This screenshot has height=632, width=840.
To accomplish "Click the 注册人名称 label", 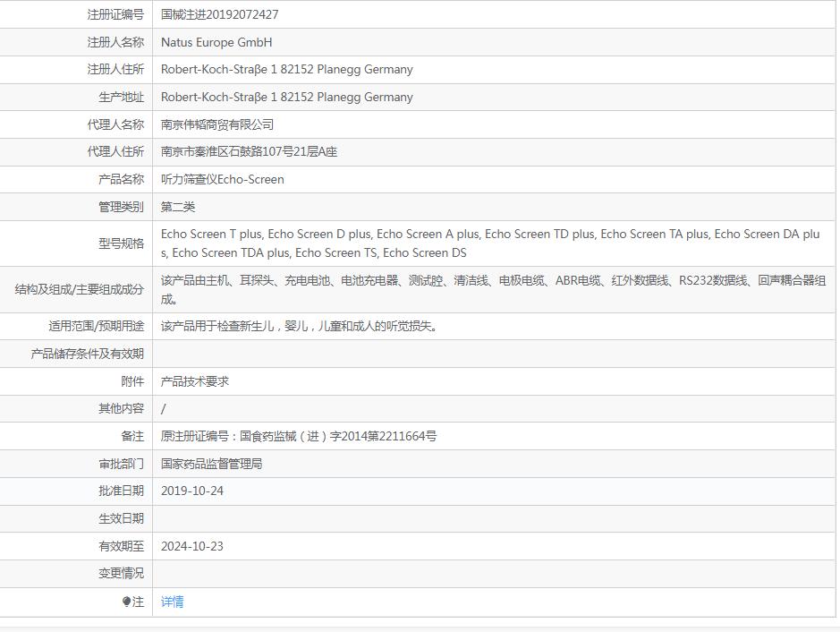I will (115, 42).
